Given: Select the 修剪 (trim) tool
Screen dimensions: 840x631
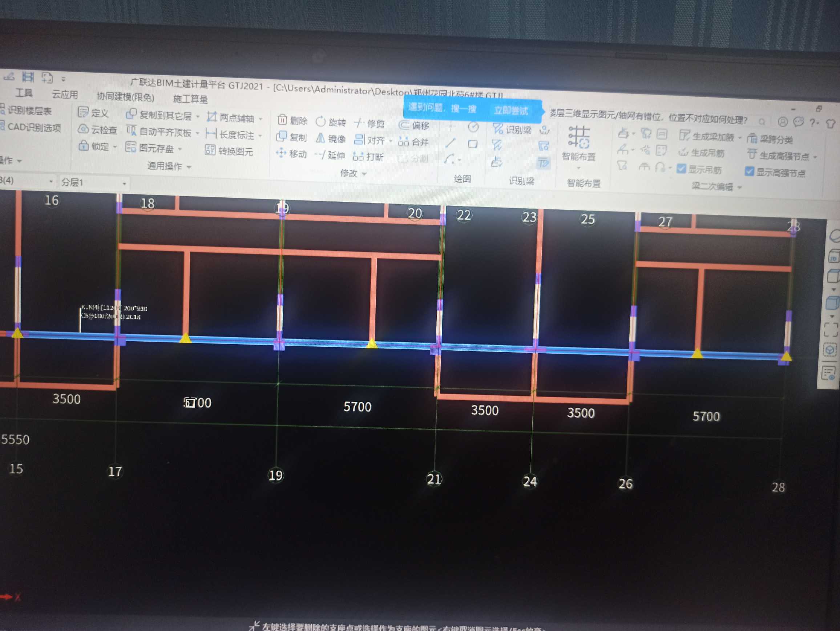Looking at the screenshot, I should pyautogui.click(x=369, y=124).
